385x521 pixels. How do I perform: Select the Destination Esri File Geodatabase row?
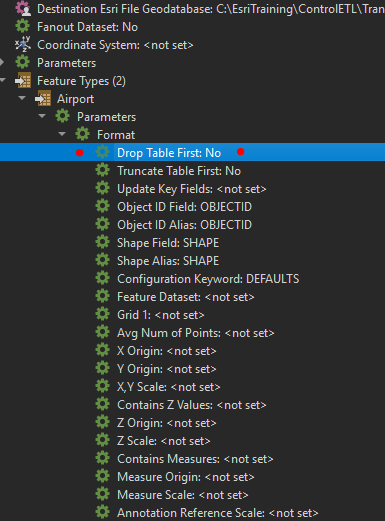(x=211, y=9)
